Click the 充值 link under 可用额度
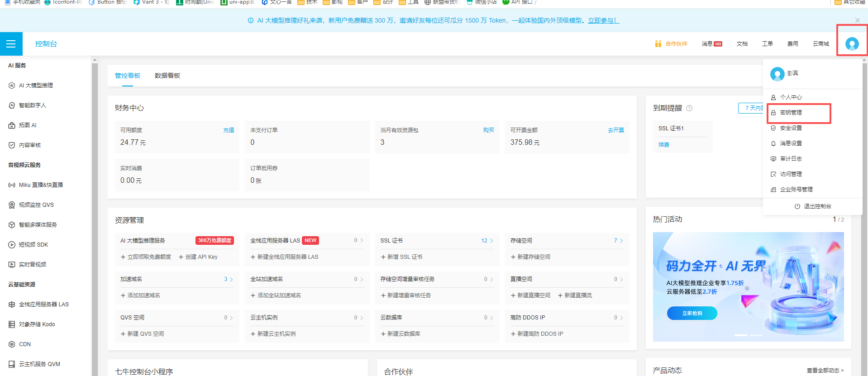This screenshot has height=376, width=868. click(229, 130)
